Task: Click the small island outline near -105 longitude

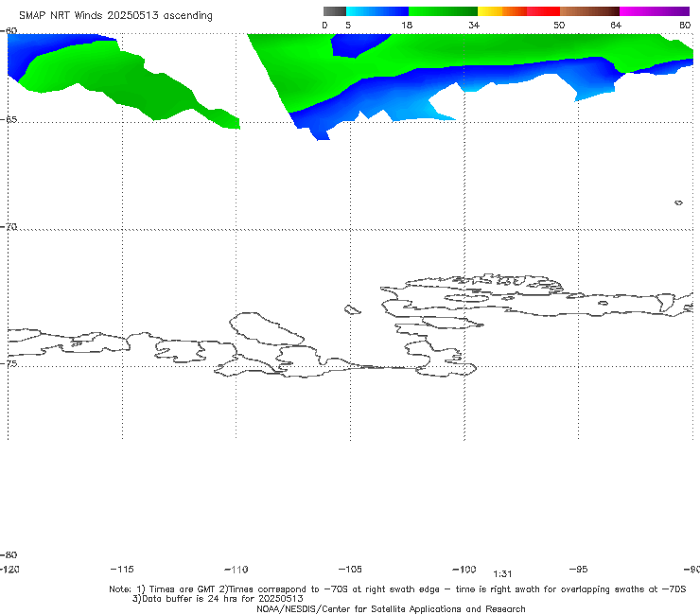Action: 353,309
